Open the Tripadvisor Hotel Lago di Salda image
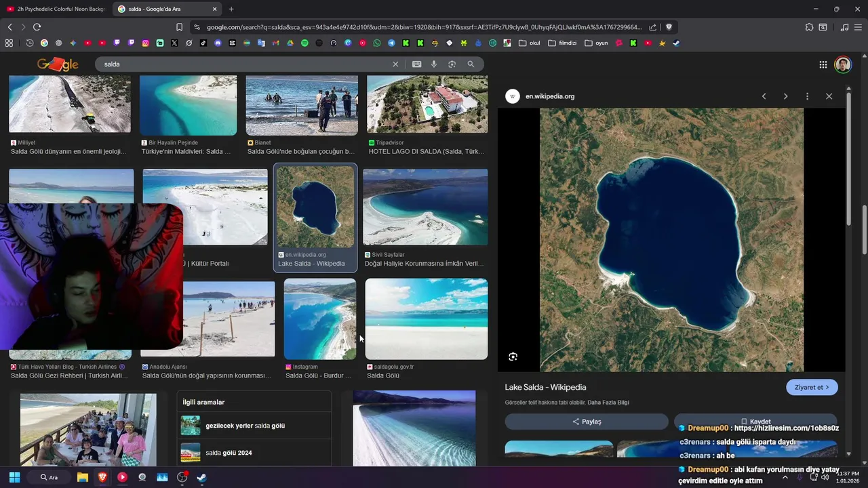 pyautogui.click(x=427, y=104)
